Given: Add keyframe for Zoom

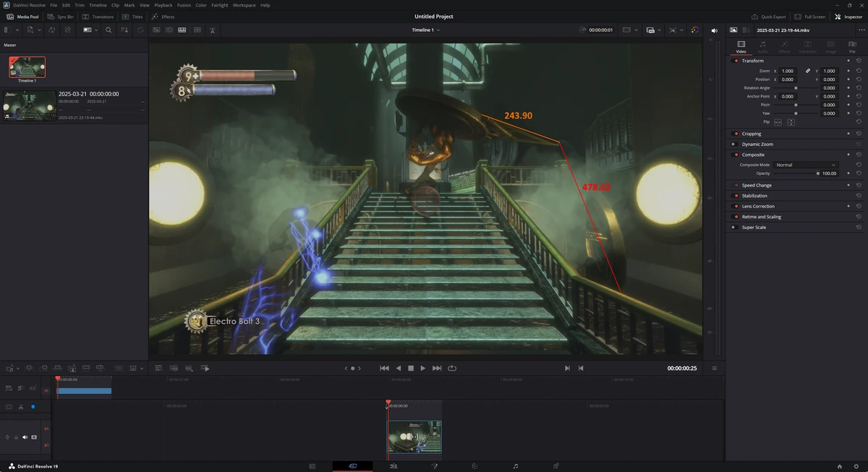Looking at the screenshot, I should 848,71.
